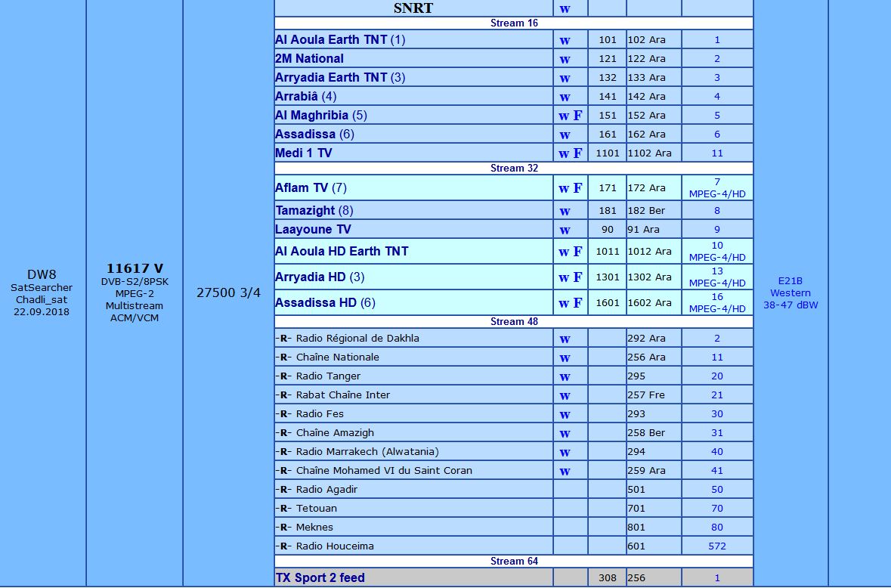
Task: Click the w icon in the 2M National row
Action: tap(565, 60)
